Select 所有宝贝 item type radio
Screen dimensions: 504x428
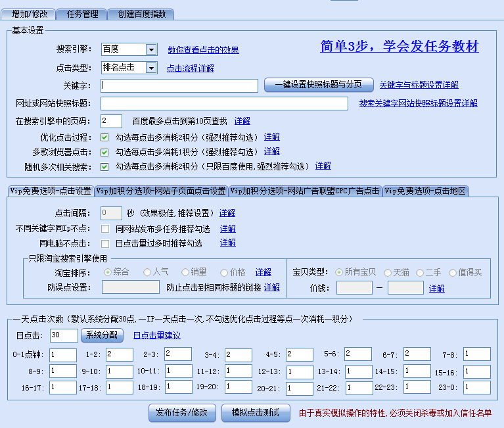[339, 272]
